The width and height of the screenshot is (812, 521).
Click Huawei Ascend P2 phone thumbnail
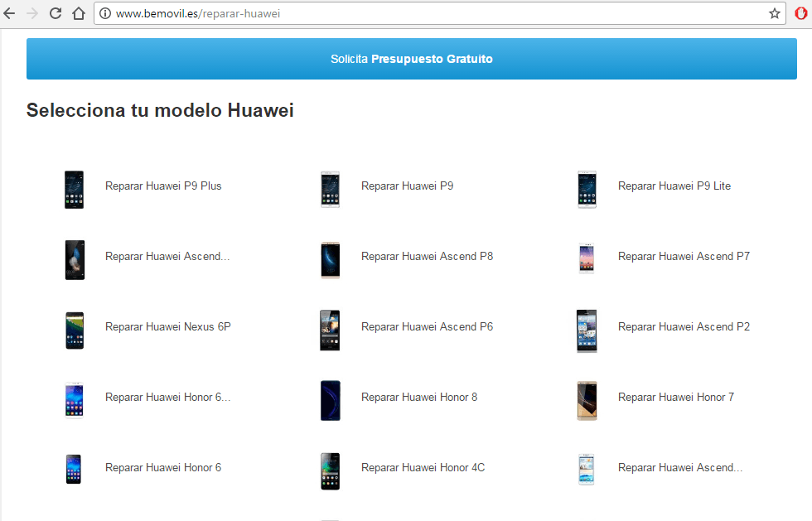[x=587, y=331]
